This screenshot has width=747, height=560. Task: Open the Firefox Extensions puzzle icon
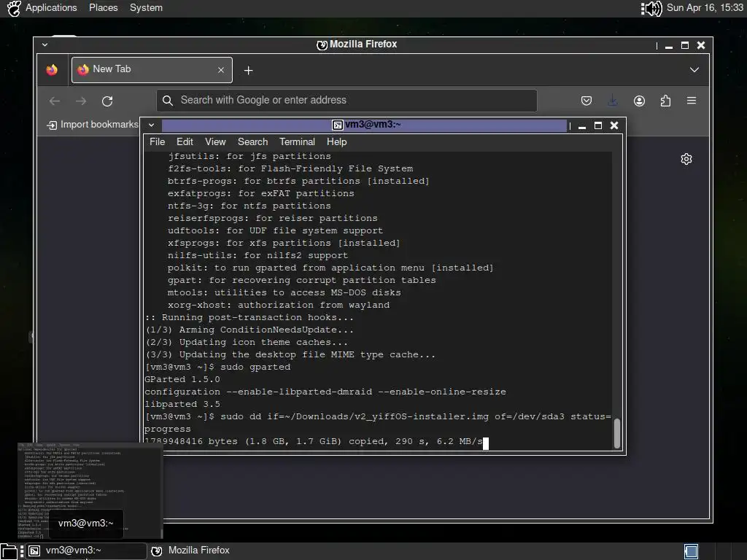pyautogui.click(x=665, y=101)
